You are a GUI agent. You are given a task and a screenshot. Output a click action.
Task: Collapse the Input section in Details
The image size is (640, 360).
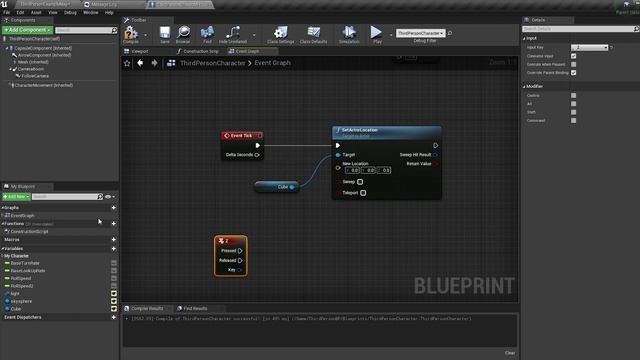click(x=524, y=38)
